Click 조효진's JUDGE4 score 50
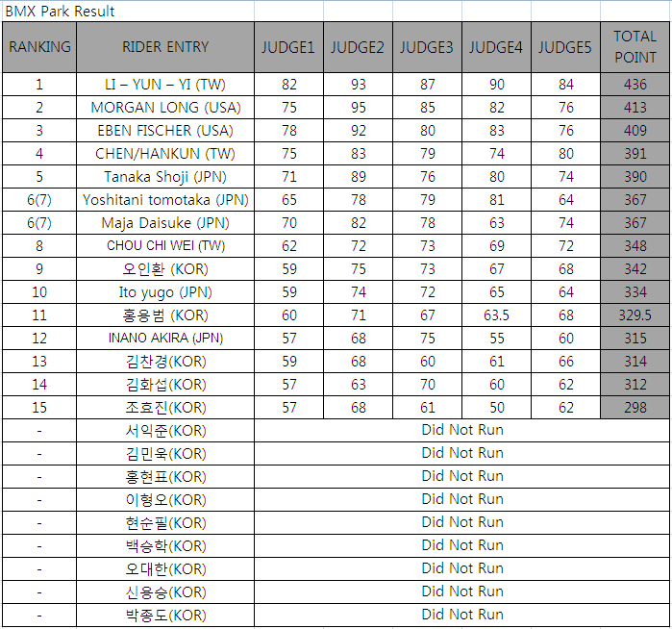Image resolution: width=672 pixels, height=629 pixels. point(496,408)
